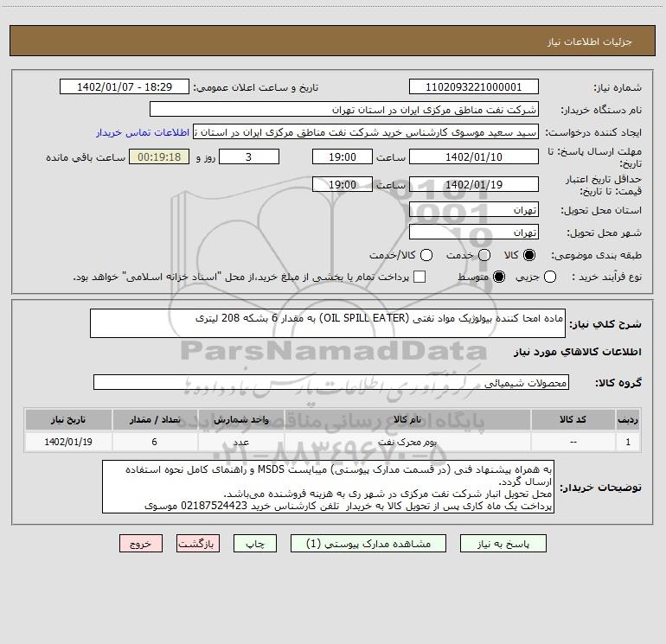
Task: Click the جزئیات اطلاعات نیاز page header
Action: [x=589, y=41]
